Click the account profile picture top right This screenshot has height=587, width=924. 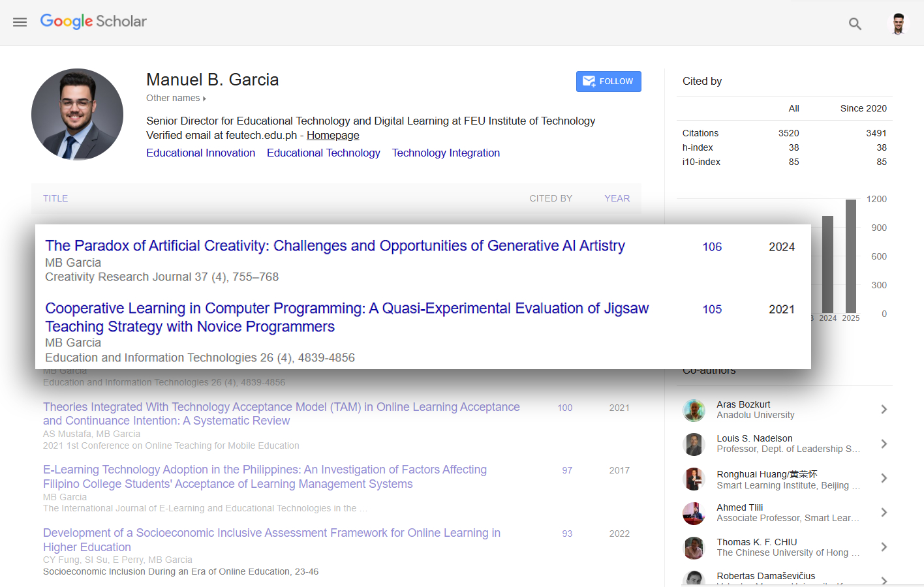coord(899,23)
